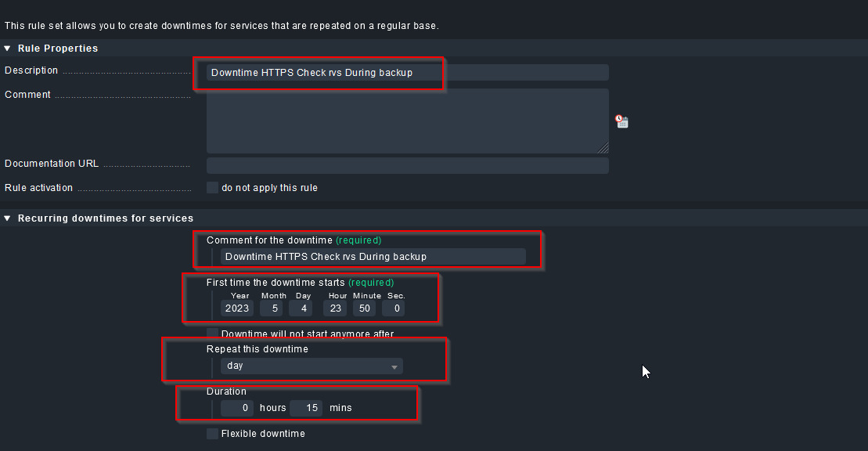The height and width of the screenshot is (451, 868).
Task: Enable 'do not apply this rule' checkbox
Action: coord(212,188)
